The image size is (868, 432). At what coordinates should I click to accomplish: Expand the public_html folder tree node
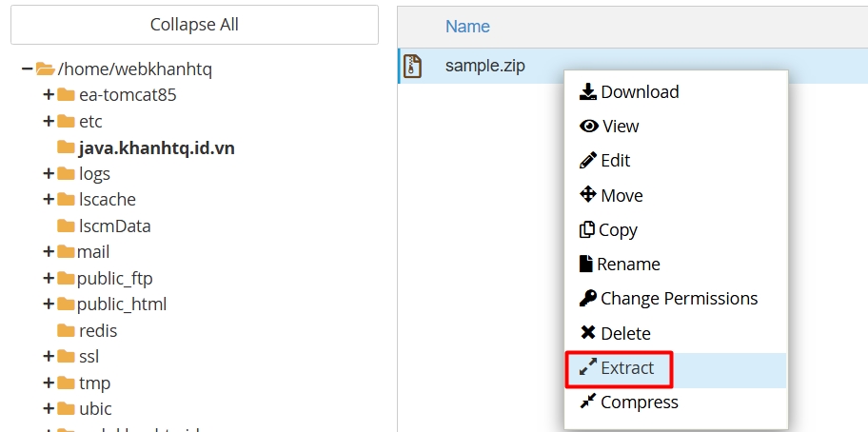point(48,304)
